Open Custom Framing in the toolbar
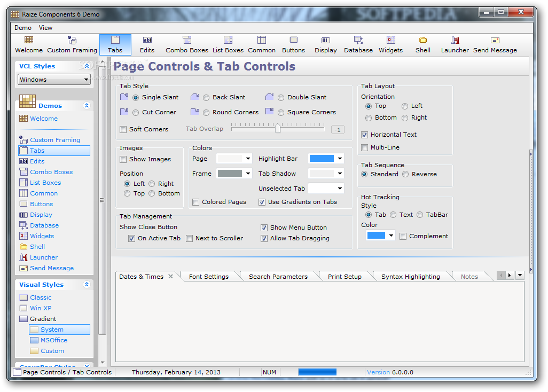 click(x=72, y=40)
